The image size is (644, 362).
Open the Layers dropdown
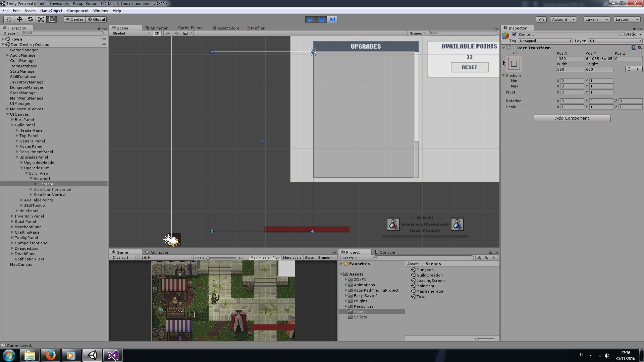point(596,19)
